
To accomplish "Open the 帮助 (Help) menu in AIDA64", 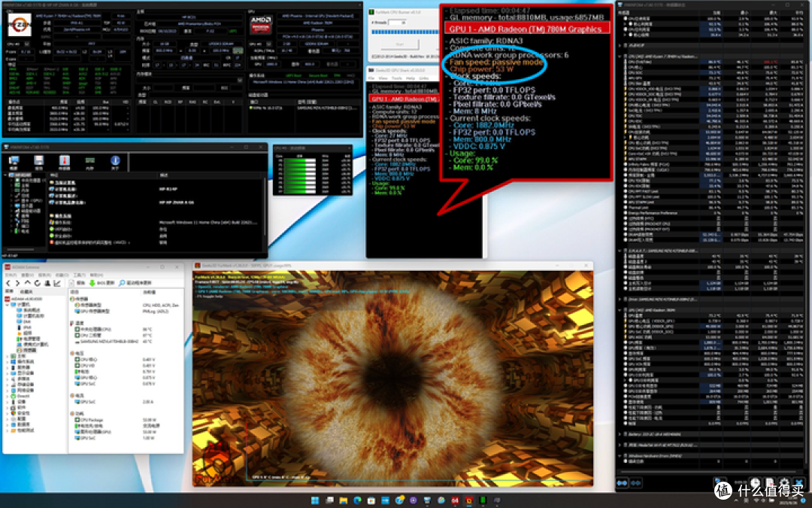I will (96, 275).
